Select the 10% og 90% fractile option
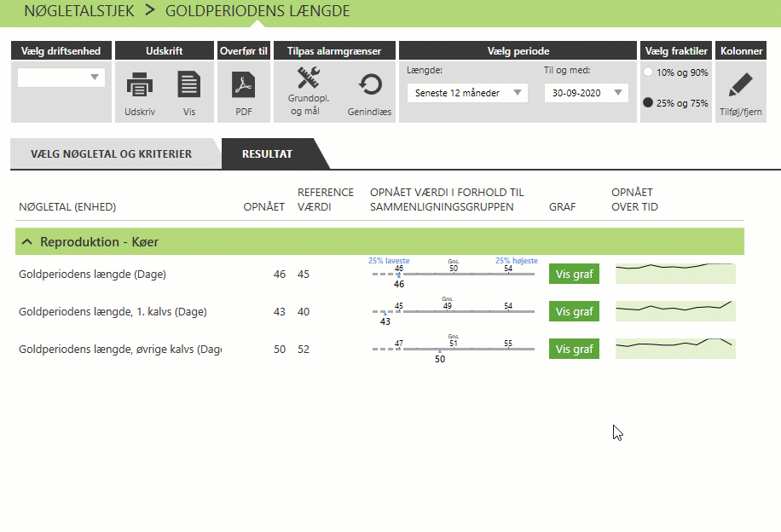 point(649,72)
